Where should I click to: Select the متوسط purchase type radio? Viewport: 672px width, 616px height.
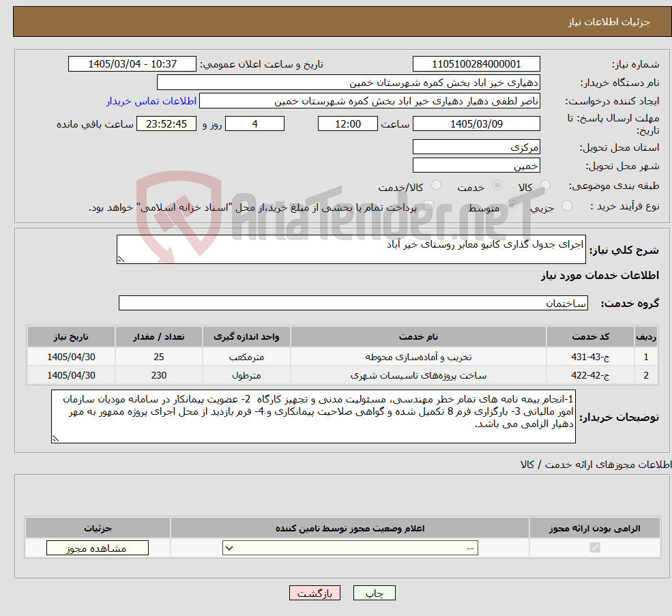[512, 205]
